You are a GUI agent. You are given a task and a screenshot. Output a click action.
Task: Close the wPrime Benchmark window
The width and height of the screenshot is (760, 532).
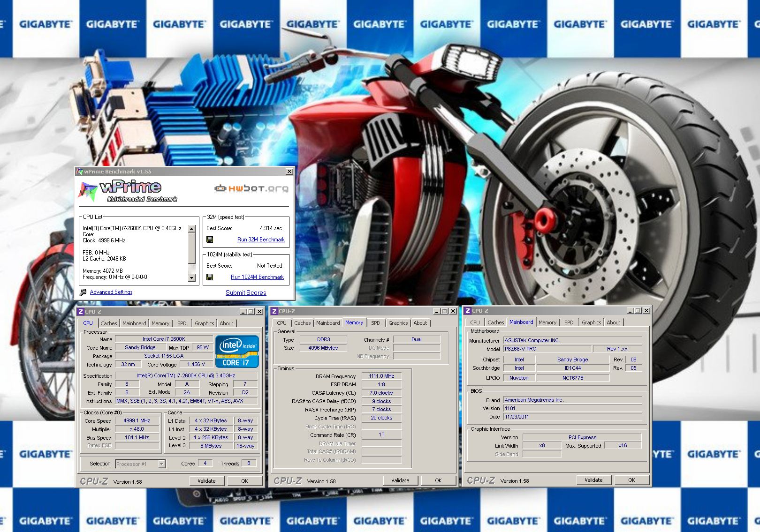pos(289,172)
